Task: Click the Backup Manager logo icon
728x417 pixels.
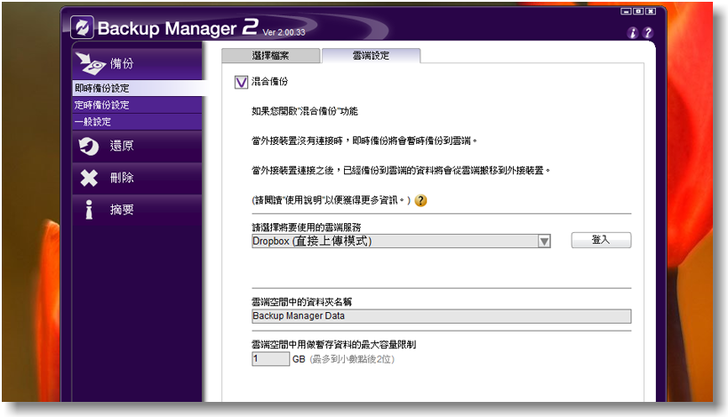Action: [82, 27]
